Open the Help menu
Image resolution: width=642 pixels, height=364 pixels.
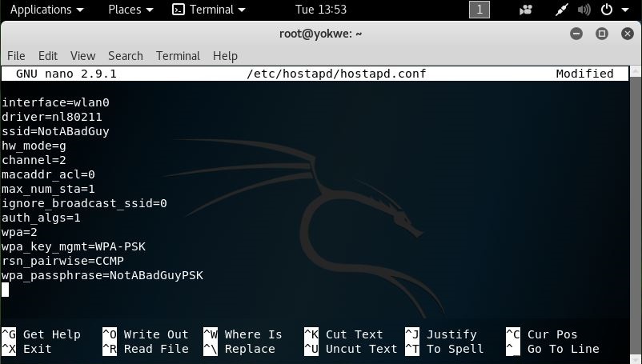click(x=225, y=56)
